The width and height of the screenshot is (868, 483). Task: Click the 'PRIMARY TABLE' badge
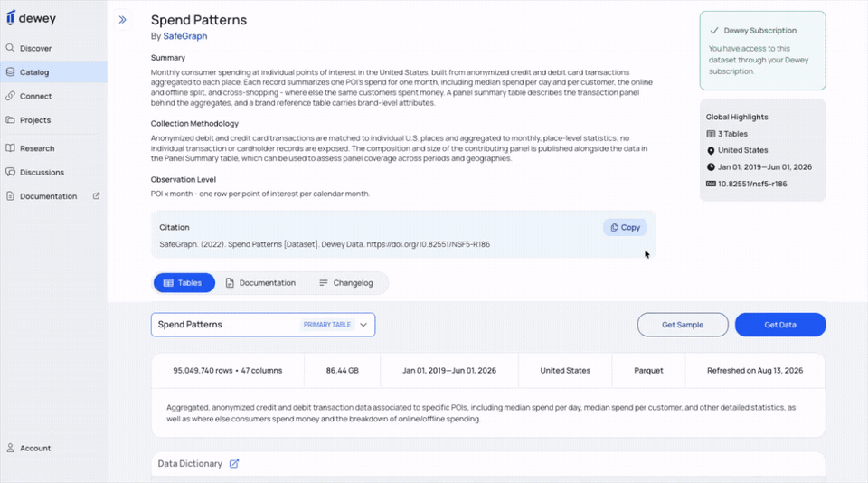click(327, 325)
